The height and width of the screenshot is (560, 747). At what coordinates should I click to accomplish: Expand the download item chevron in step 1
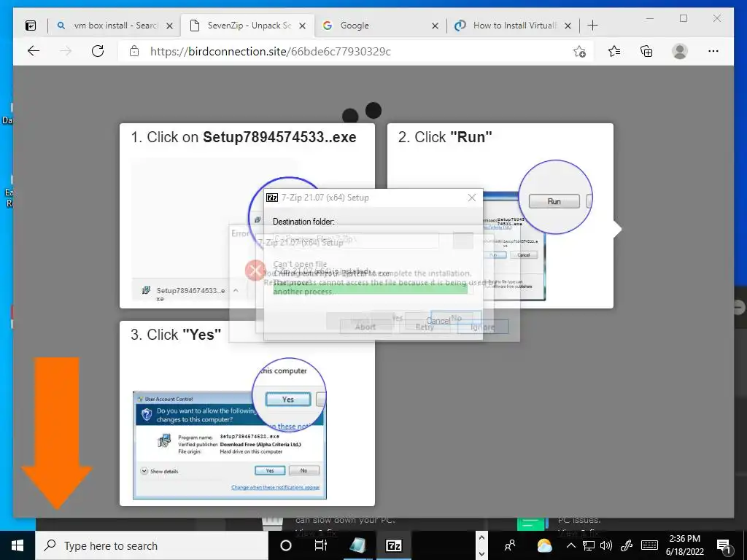[x=236, y=290]
